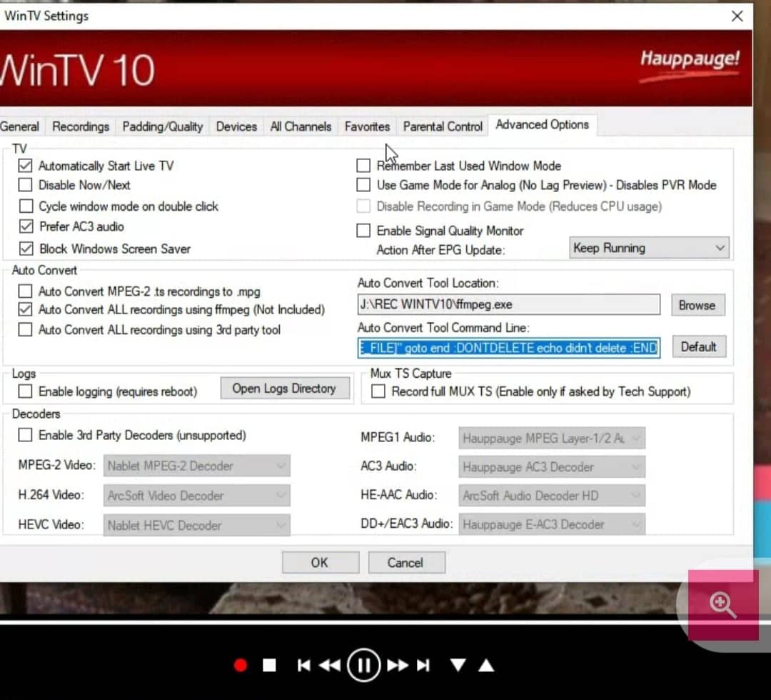The height and width of the screenshot is (700, 771).
Task: Skip to start with previous-track icon
Action: (x=304, y=666)
